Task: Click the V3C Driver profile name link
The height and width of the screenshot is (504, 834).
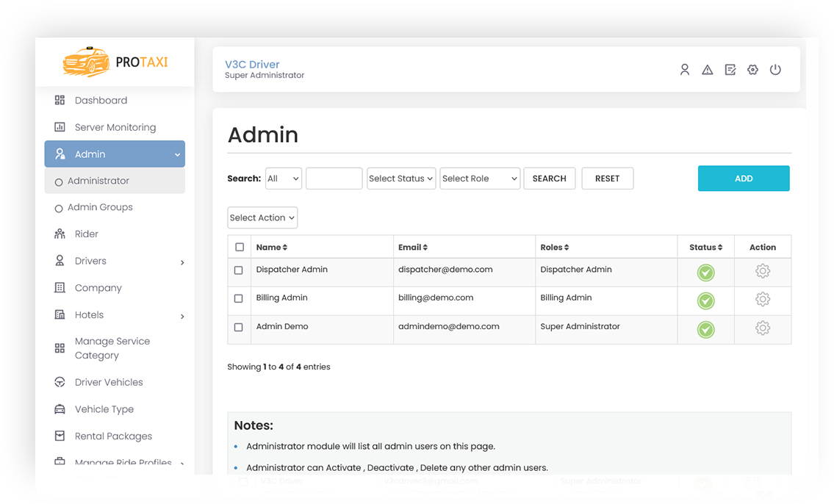Action: point(252,65)
